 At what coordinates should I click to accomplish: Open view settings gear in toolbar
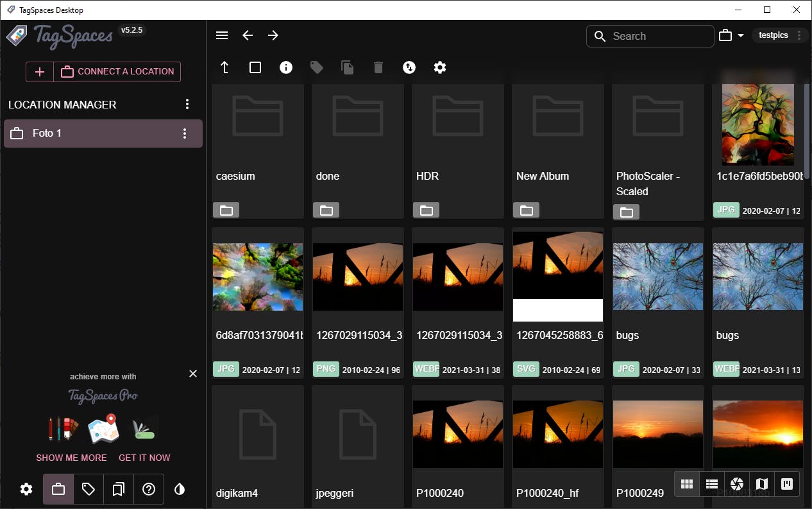click(x=440, y=67)
